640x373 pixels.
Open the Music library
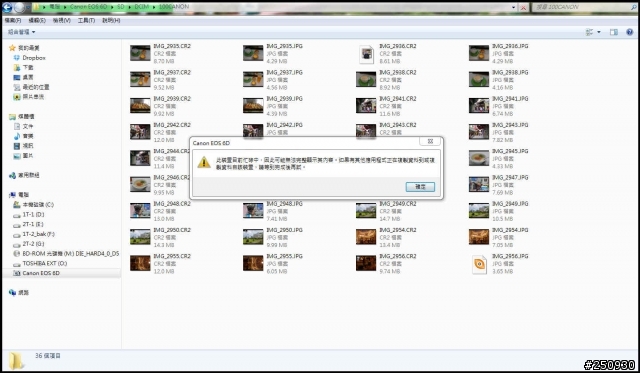[x=28, y=136]
